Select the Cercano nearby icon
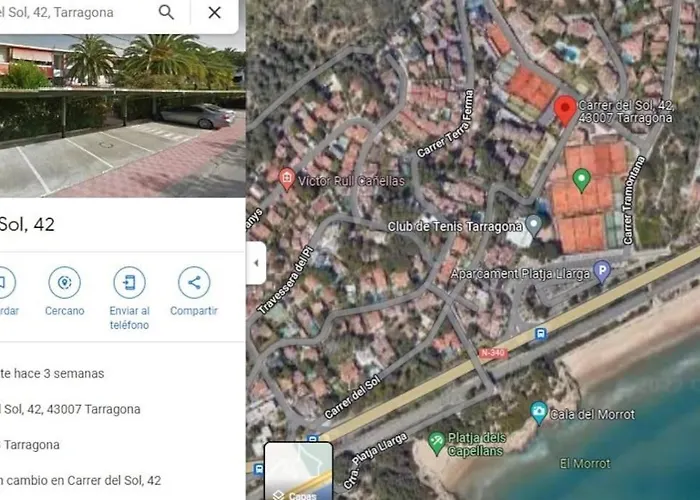700x500 pixels. point(64,282)
